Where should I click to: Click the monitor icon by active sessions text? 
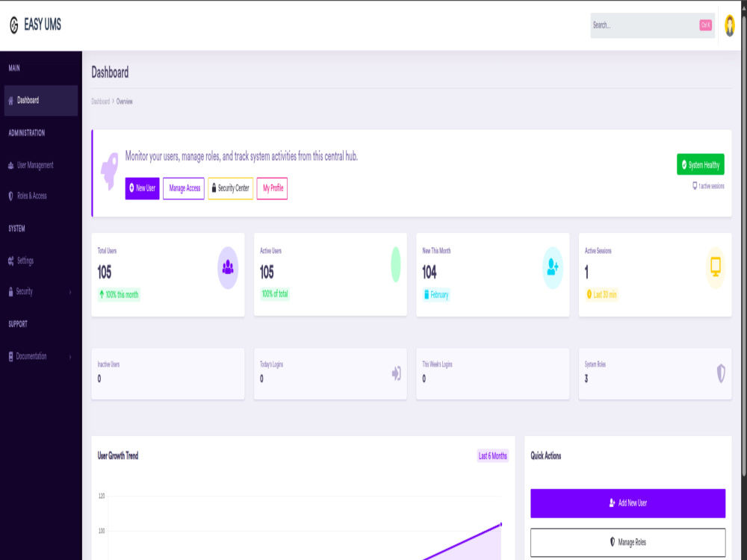click(x=695, y=186)
